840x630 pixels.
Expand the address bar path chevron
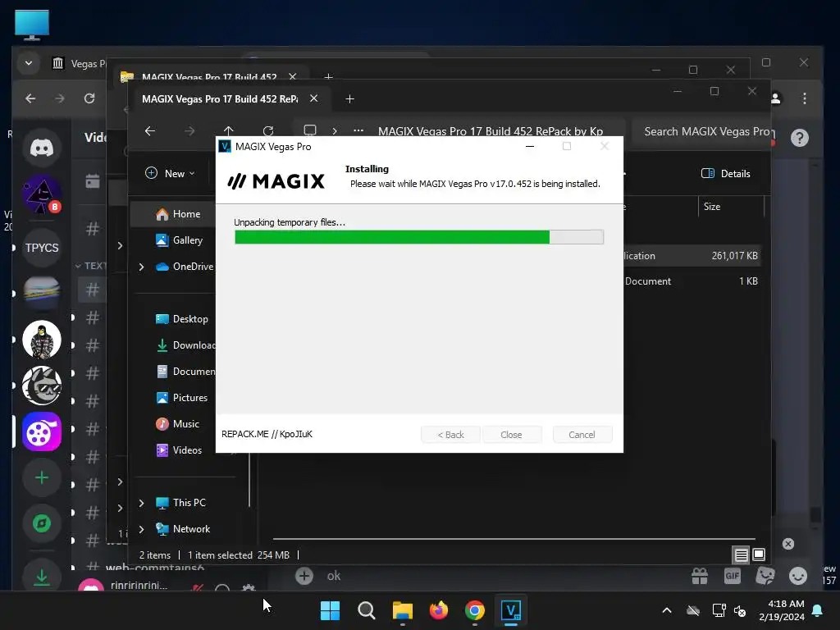coord(335,130)
